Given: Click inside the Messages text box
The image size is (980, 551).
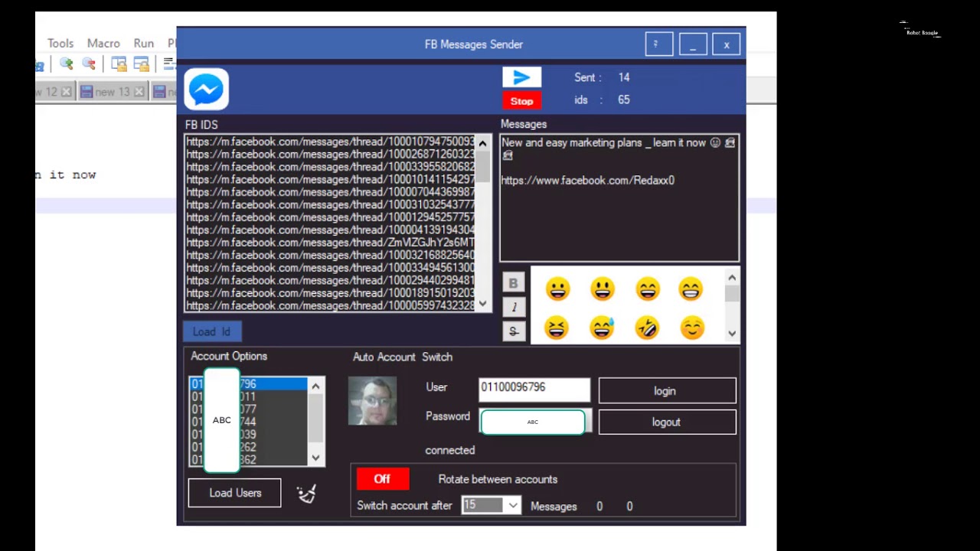Looking at the screenshot, I should click(619, 199).
